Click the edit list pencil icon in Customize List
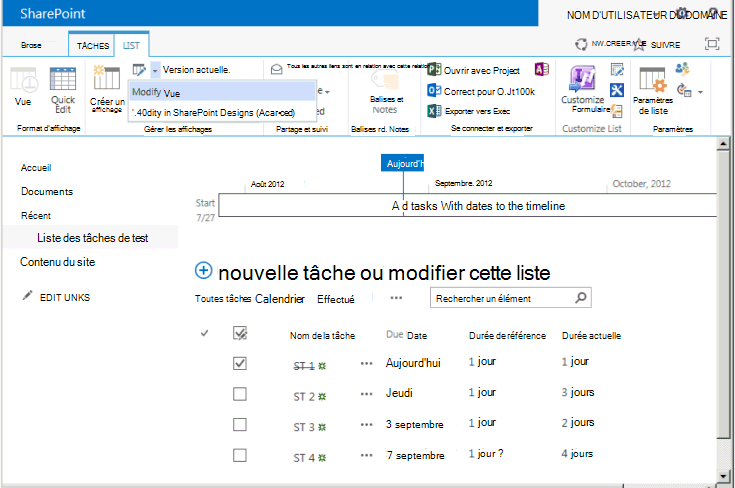 [617, 70]
